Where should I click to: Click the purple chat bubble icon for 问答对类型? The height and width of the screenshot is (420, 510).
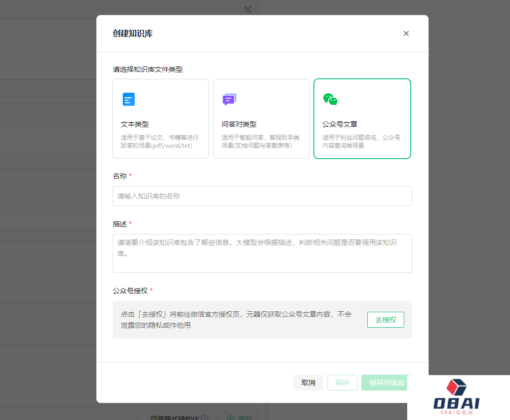[229, 99]
